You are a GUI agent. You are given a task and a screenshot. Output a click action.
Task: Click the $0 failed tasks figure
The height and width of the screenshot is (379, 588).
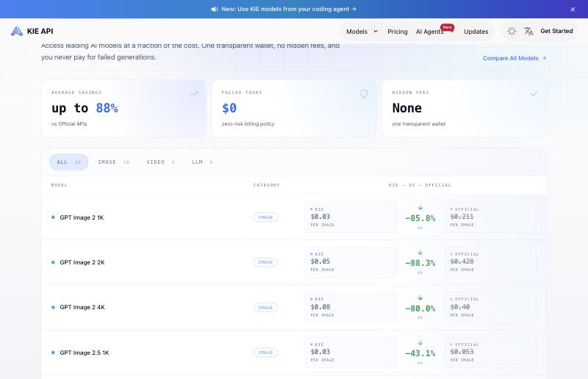coord(229,108)
